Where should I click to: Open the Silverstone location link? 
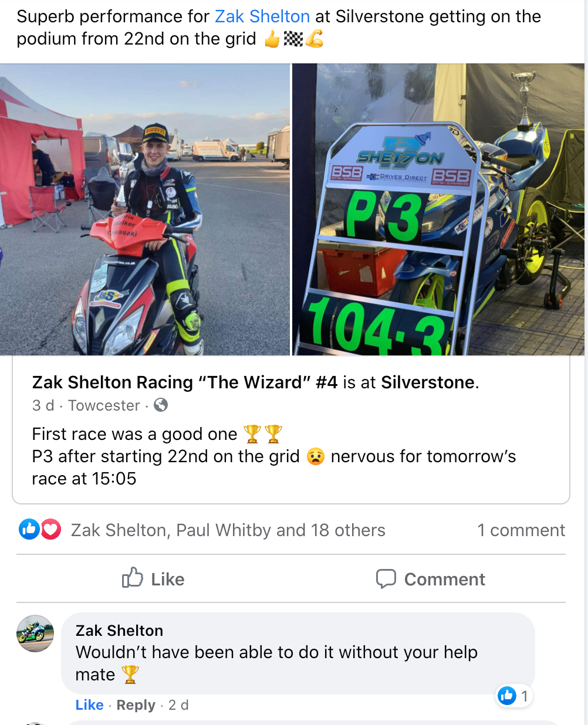(x=428, y=382)
